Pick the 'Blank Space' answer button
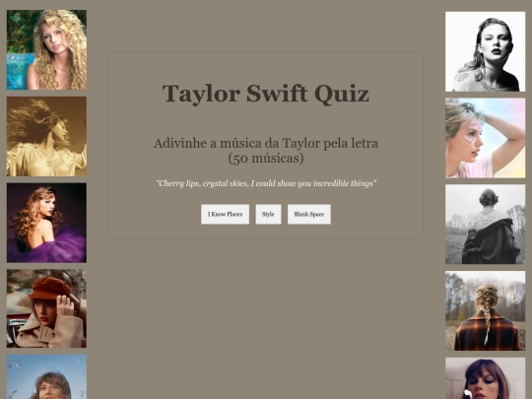This screenshot has width=532, height=399. [x=309, y=214]
